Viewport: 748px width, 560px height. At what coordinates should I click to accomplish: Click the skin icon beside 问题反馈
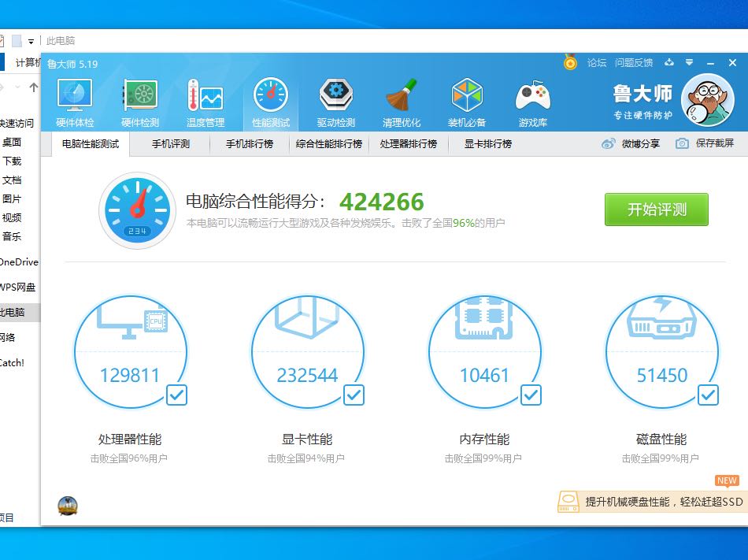pyautogui.click(x=669, y=62)
